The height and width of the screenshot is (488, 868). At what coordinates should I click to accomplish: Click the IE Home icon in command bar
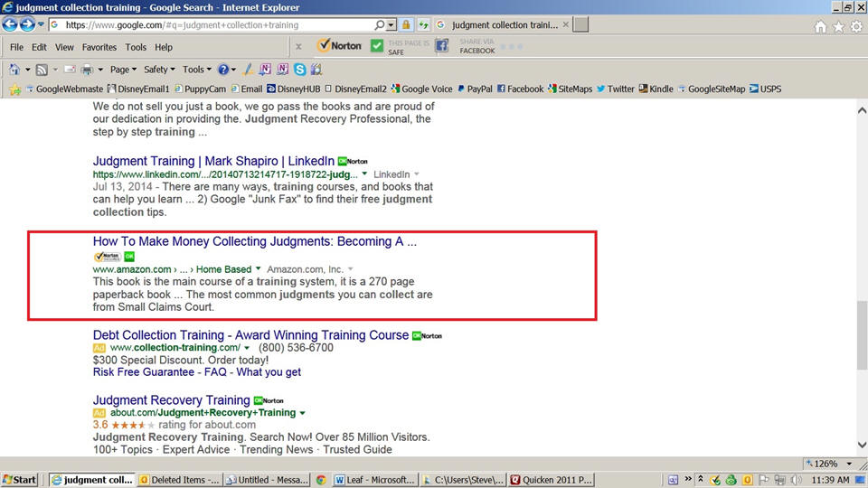14,70
